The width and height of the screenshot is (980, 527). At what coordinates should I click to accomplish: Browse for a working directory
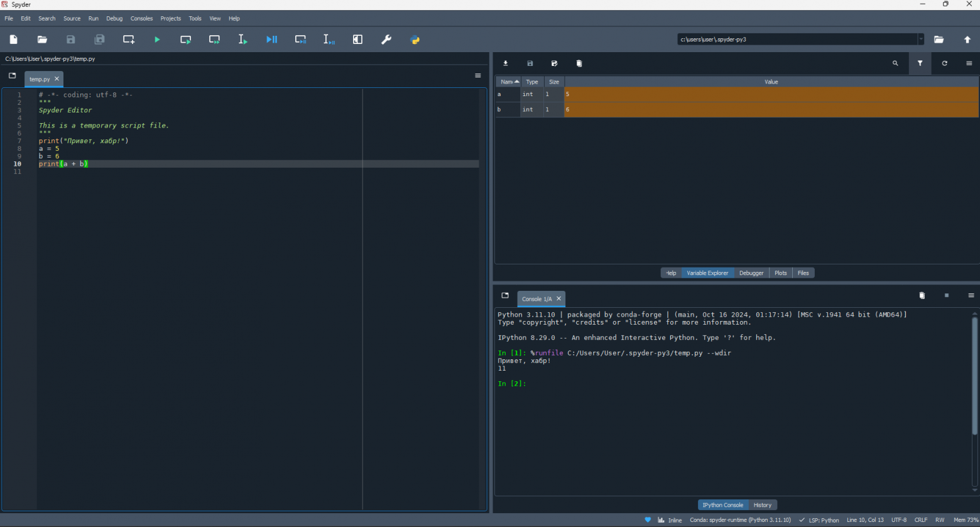point(939,40)
